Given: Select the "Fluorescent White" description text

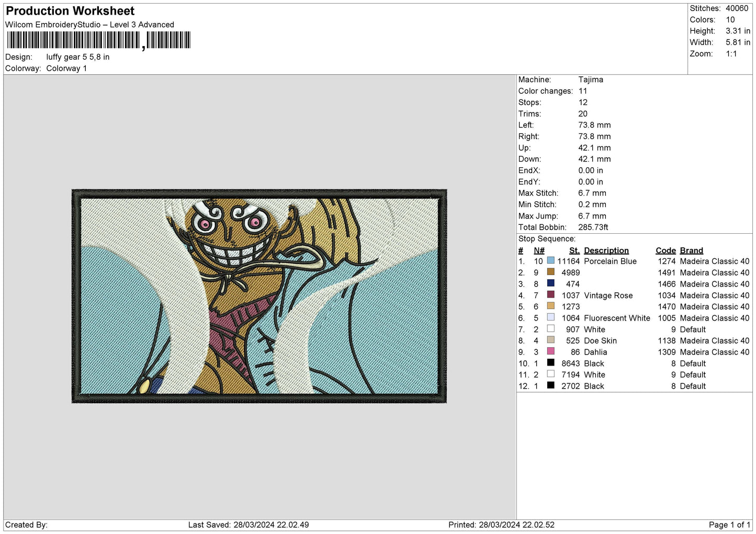Looking at the screenshot, I should click(x=617, y=319).
